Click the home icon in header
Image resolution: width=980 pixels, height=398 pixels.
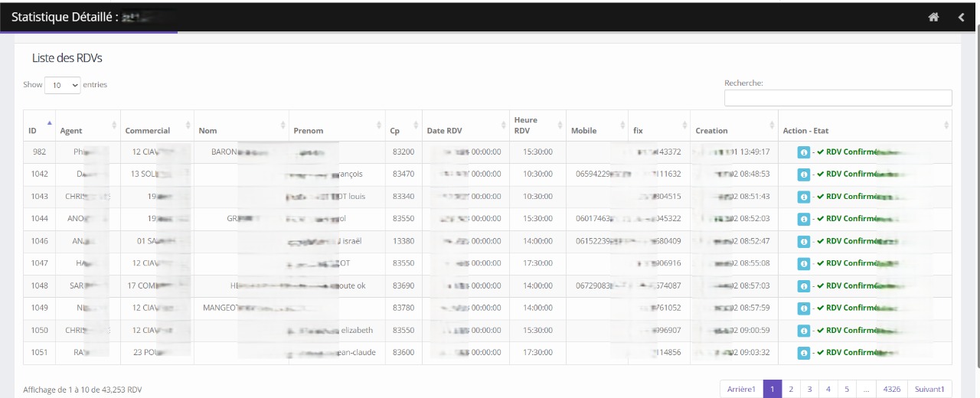tap(933, 18)
